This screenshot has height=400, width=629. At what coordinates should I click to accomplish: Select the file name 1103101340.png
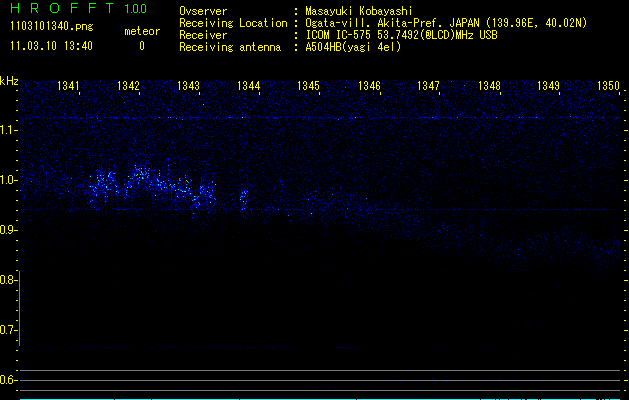pyautogui.click(x=52, y=27)
